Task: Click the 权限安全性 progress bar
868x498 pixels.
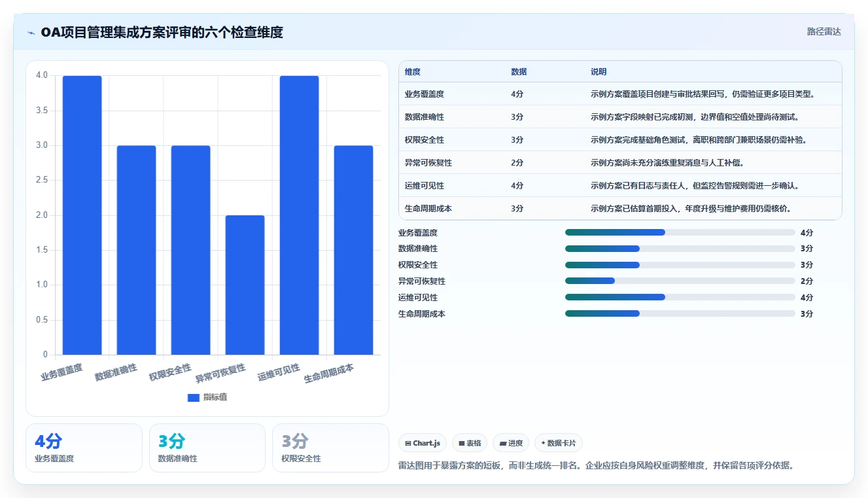Action: (x=680, y=265)
